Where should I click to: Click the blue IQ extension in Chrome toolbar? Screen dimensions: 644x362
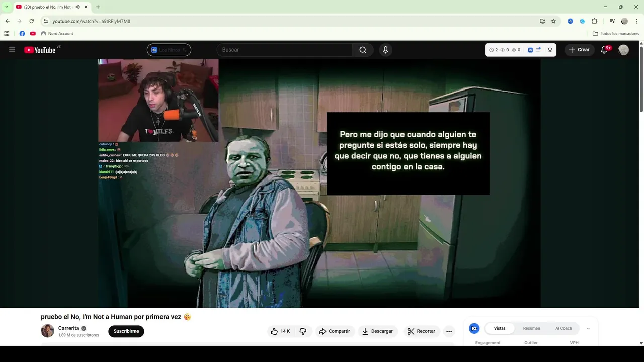point(570,21)
